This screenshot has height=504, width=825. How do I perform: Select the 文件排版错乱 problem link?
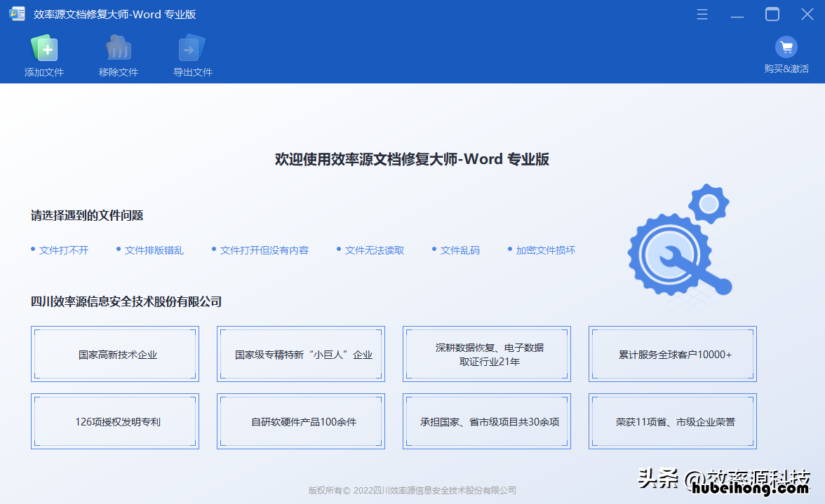[154, 250]
